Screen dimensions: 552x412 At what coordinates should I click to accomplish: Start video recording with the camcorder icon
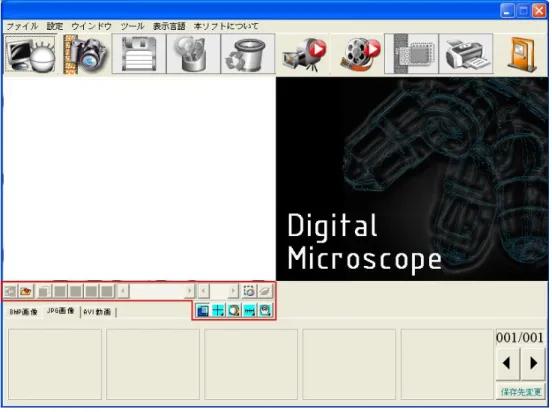[304, 54]
